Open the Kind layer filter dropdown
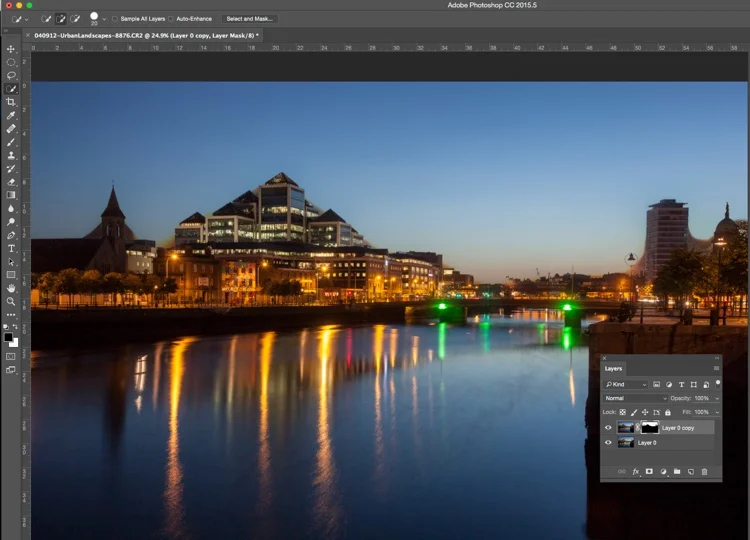Viewport: 750px width, 540px height. point(626,384)
